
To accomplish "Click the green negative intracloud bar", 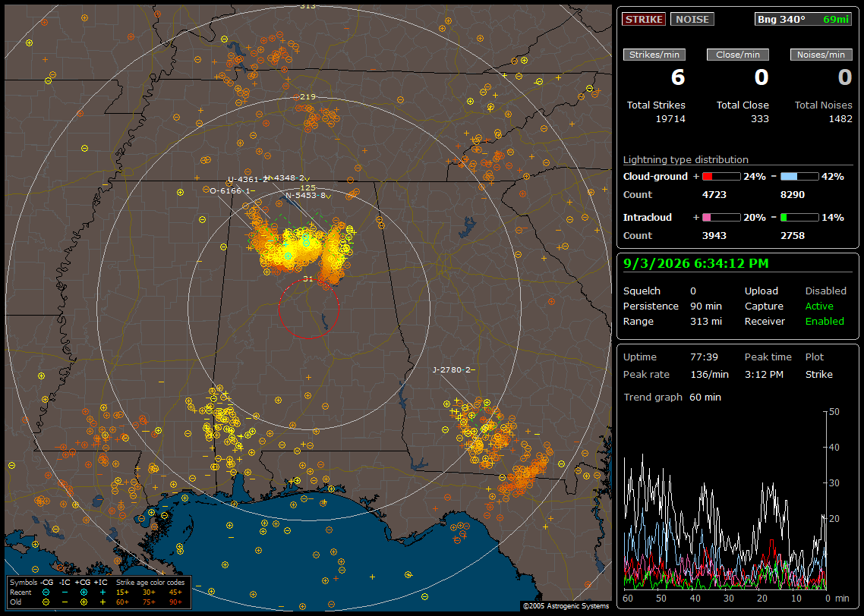I will 799,218.
